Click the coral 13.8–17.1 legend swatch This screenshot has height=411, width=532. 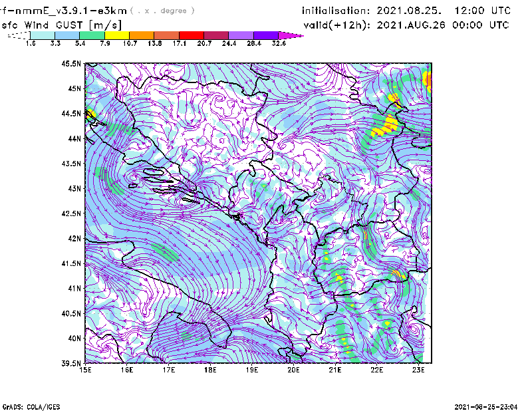click(x=167, y=35)
